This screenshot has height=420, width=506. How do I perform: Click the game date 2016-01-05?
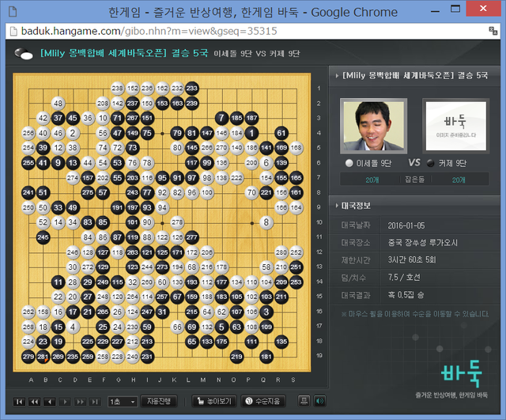(406, 225)
